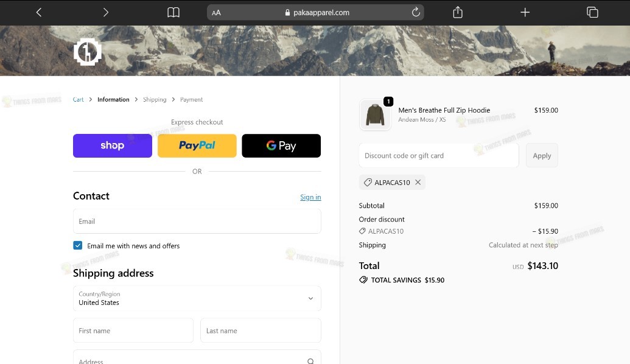The width and height of the screenshot is (630, 364).
Task: Click the Subtotal $159.00 value
Action: pyautogui.click(x=545, y=206)
